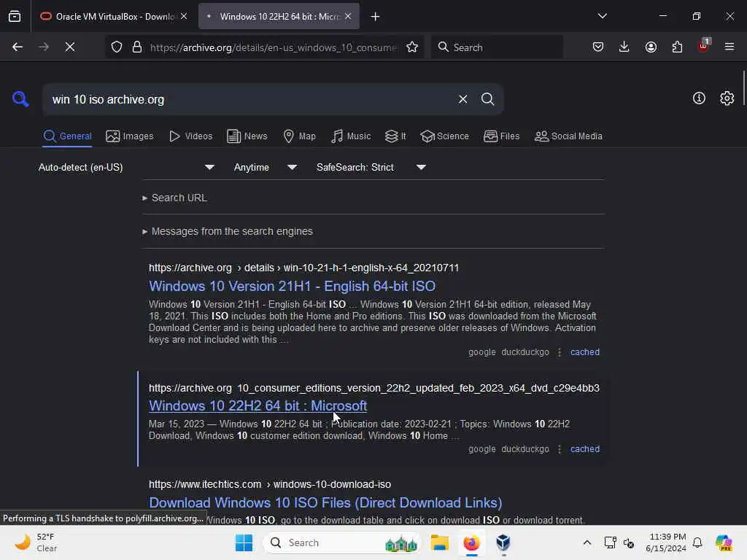Open search preferences gear

[x=727, y=98]
